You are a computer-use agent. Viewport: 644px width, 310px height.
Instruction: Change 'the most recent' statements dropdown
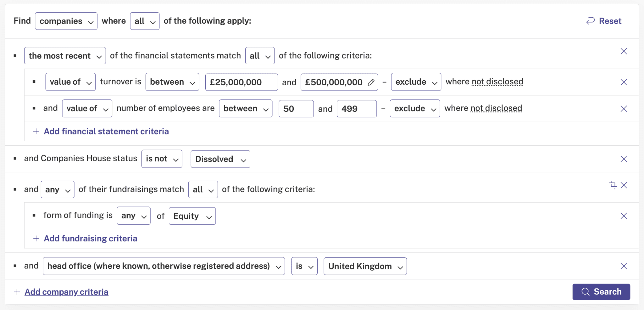[x=65, y=56]
